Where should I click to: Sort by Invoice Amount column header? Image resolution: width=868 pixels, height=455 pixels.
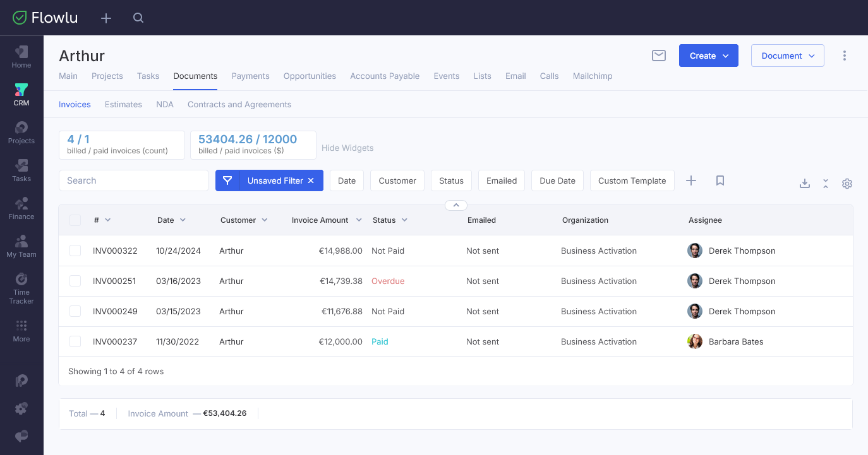[x=320, y=220]
